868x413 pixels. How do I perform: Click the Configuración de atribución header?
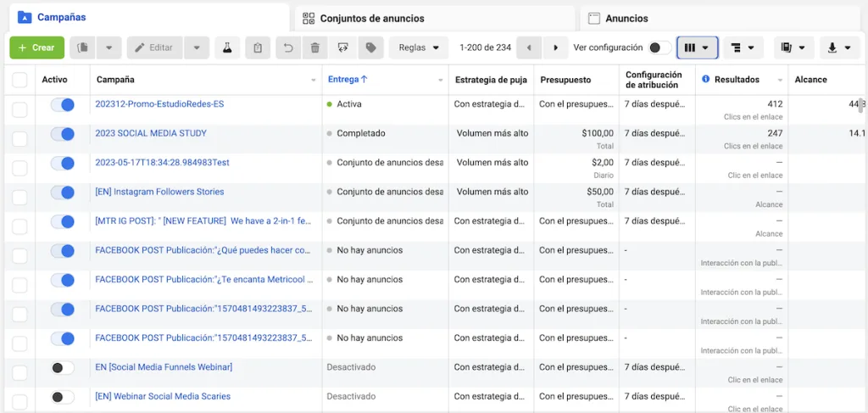pyautogui.click(x=654, y=80)
